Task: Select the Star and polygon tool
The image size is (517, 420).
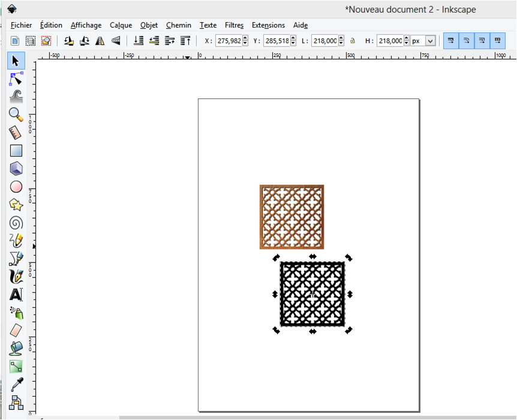Action: [x=16, y=205]
